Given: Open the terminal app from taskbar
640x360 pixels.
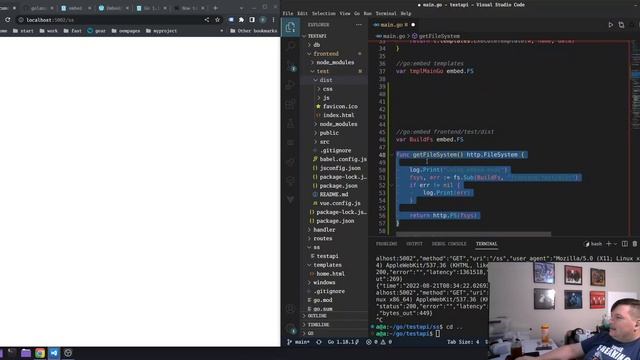Looking at the screenshot, I should 12,353.
